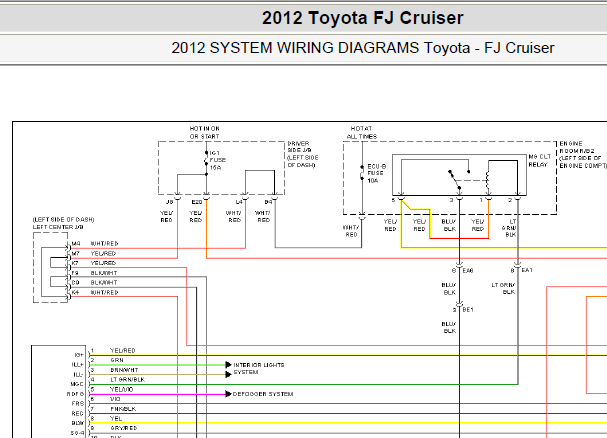Select the MG CLT RELAY label
The width and height of the screenshot is (607, 438).
click(539, 160)
